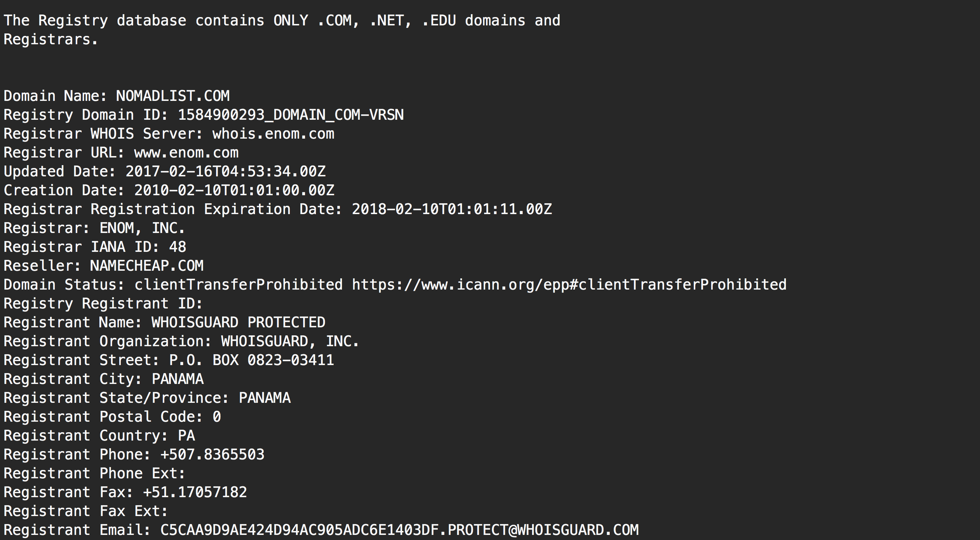Screen dimensions: 980x540
Task: Click the ENOM, INC. registrar name
Action: [142, 228]
